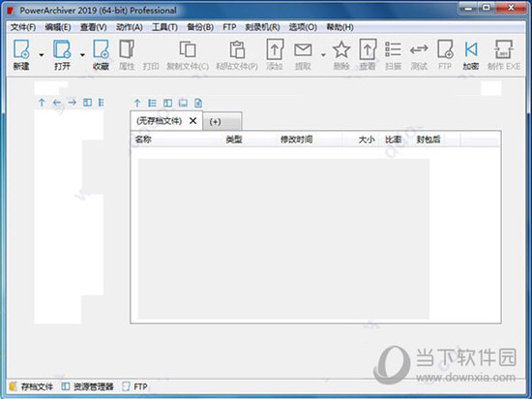Sort by the 比率 column header
The width and height of the screenshot is (532, 399).
[393, 139]
